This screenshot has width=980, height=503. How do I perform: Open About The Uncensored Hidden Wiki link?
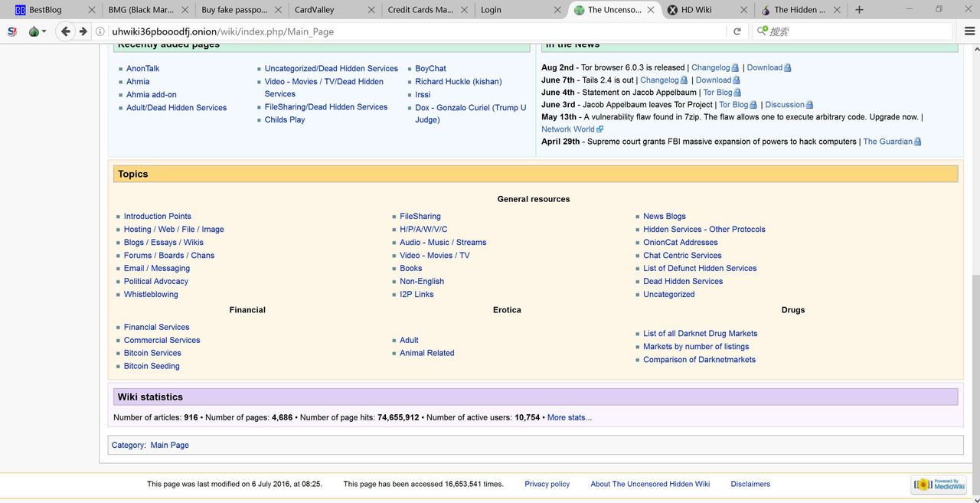tap(650, 485)
